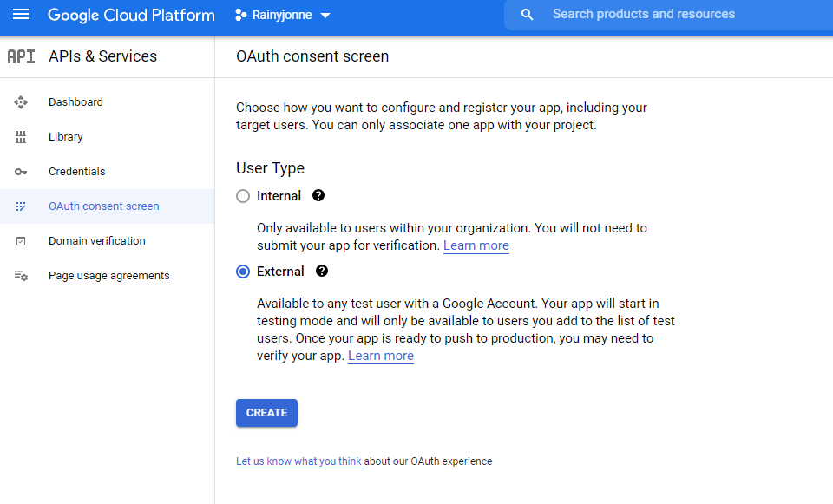This screenshot has width=833, height=504.
Task: Click the Credentials key icon
Action: coord(21,172)
